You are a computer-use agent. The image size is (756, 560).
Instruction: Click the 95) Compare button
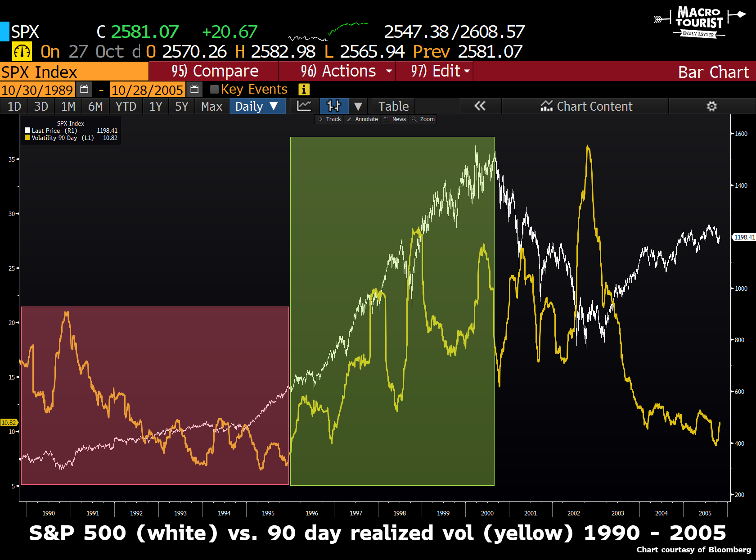(214, 71)
